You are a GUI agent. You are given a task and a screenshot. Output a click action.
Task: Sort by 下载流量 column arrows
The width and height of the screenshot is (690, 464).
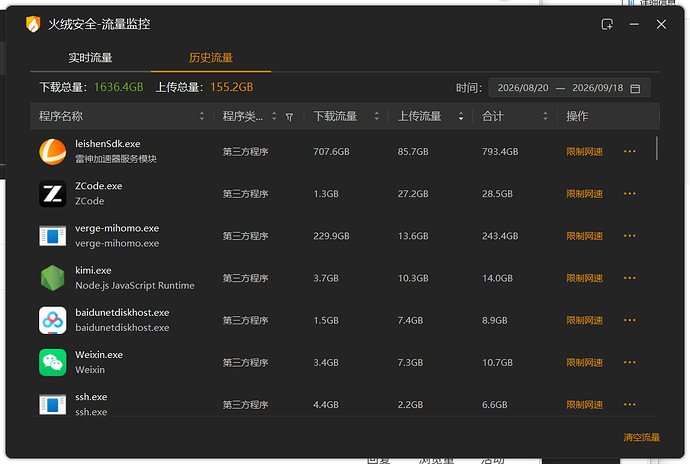[x=376, y=116]
